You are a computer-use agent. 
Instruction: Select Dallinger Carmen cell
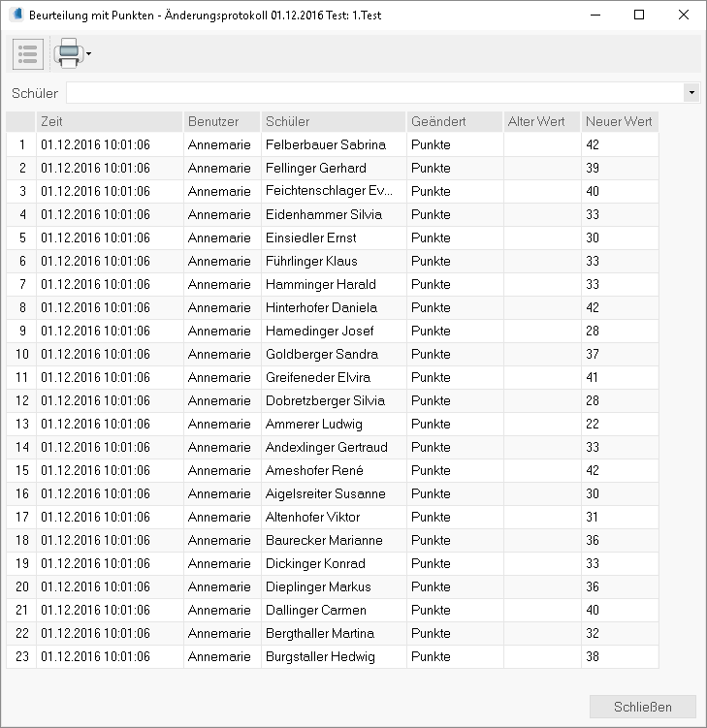tap(334, 609)
